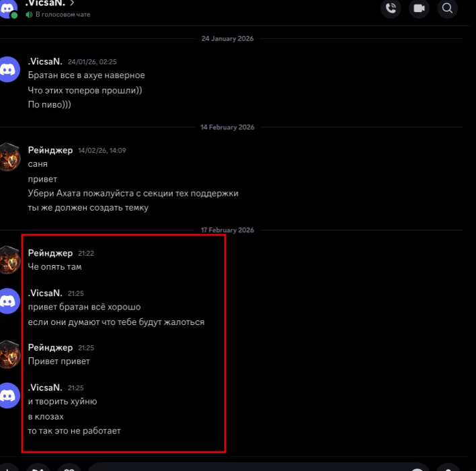Click .VicsaN. avatar beside 02:25 message
The width and height of the screenshot is (476, 471).
(x=9, y=69)
